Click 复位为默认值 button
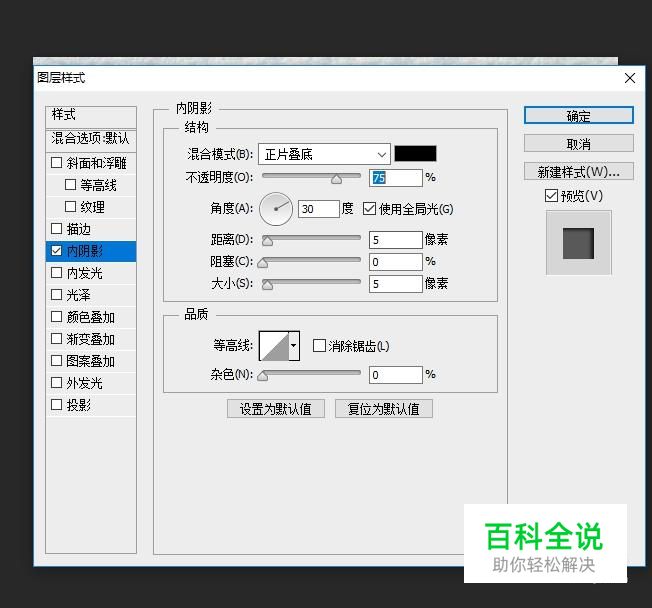The width and height of the screenshot is (652, 608). [x=384, y=409]
